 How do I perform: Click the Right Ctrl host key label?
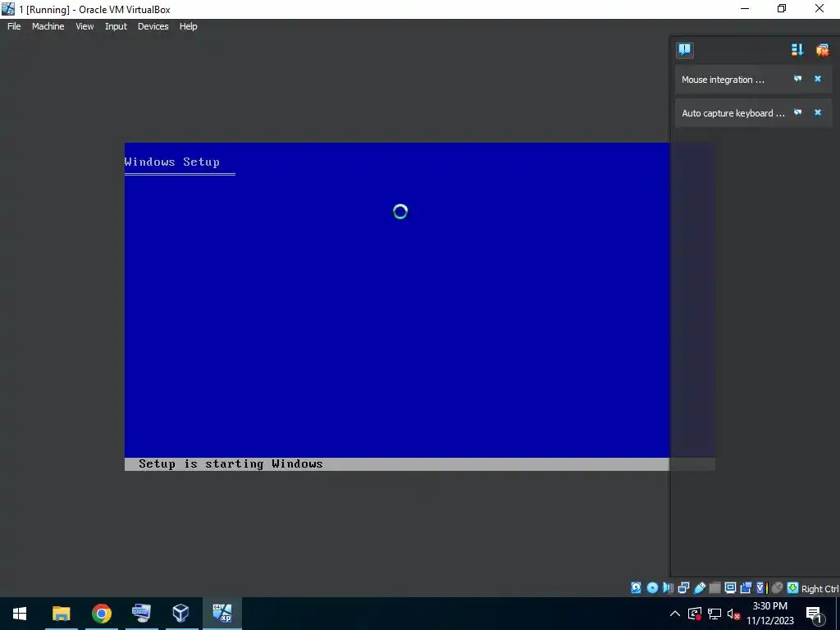(820, 589)
